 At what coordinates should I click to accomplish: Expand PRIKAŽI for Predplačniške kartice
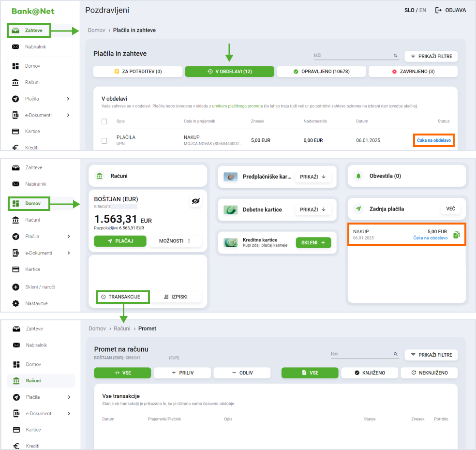[313, 177]
